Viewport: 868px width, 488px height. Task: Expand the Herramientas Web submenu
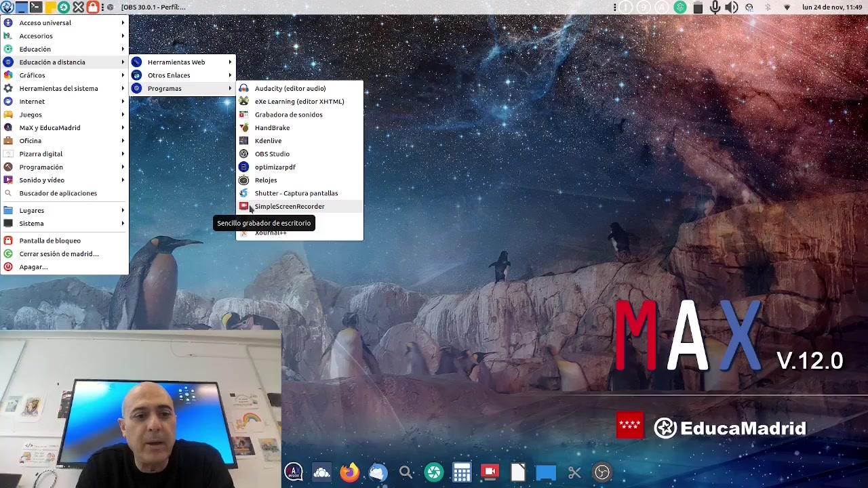[x=182, y=62]
